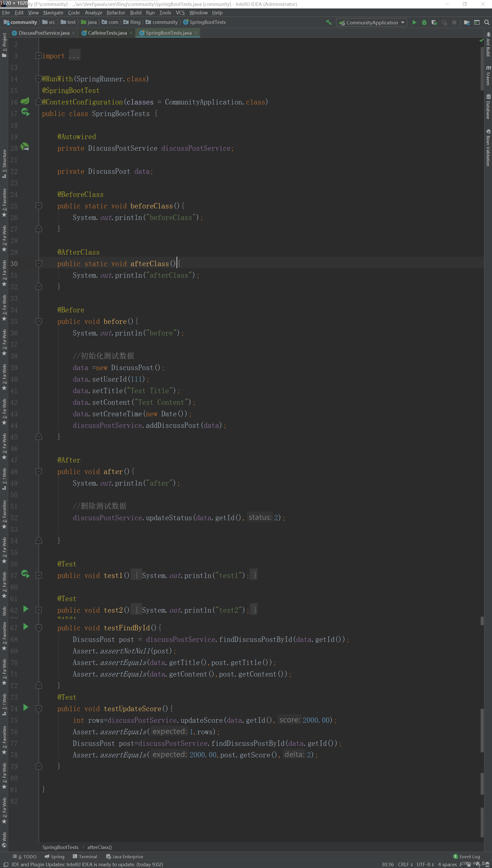Expand the collapsed import block
Viewport: 492px width, 868px height.
(x=38, y=55)
